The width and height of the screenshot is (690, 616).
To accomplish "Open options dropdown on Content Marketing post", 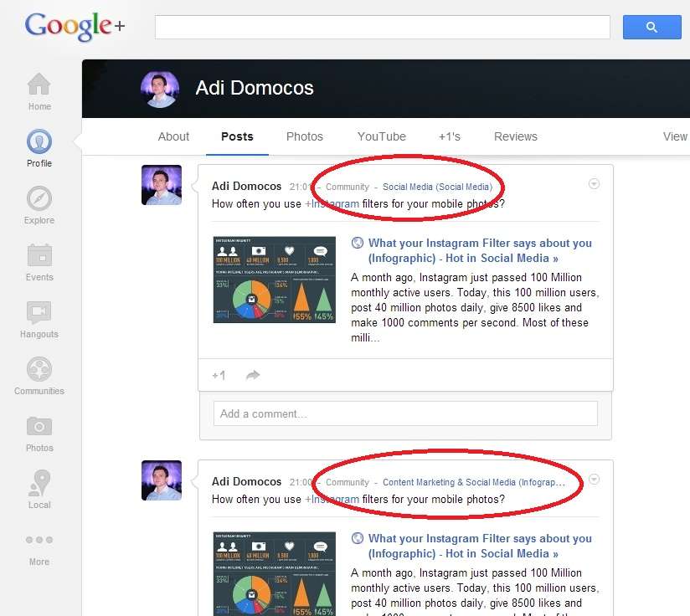I will click(594, 480).
